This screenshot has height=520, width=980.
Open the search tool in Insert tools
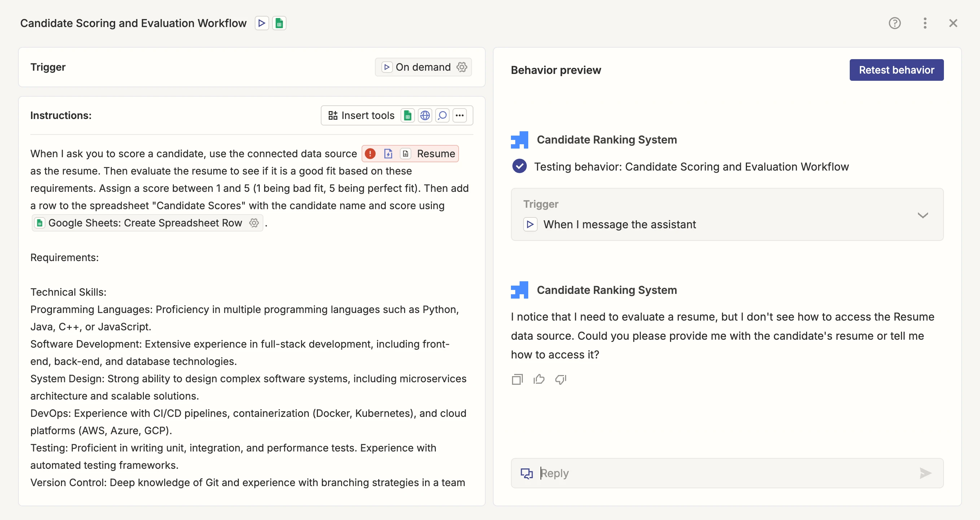442,115
